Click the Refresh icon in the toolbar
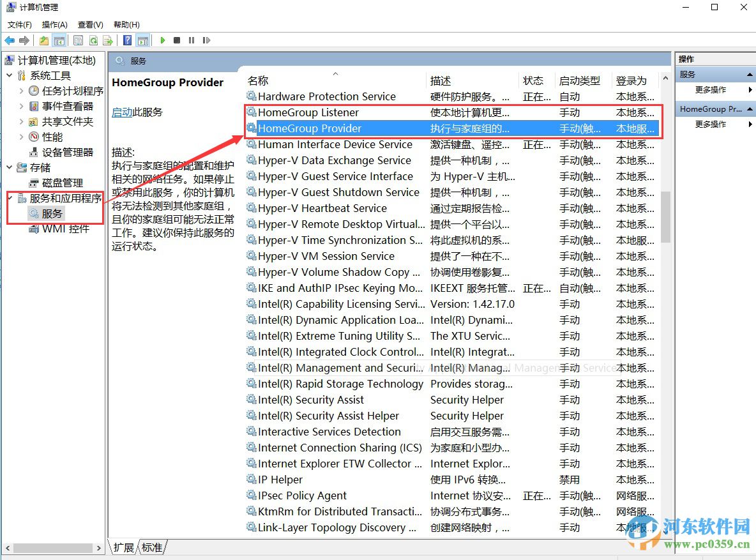Image resolution: width=756 pixels, height=560 pixels. pos(93,40)
